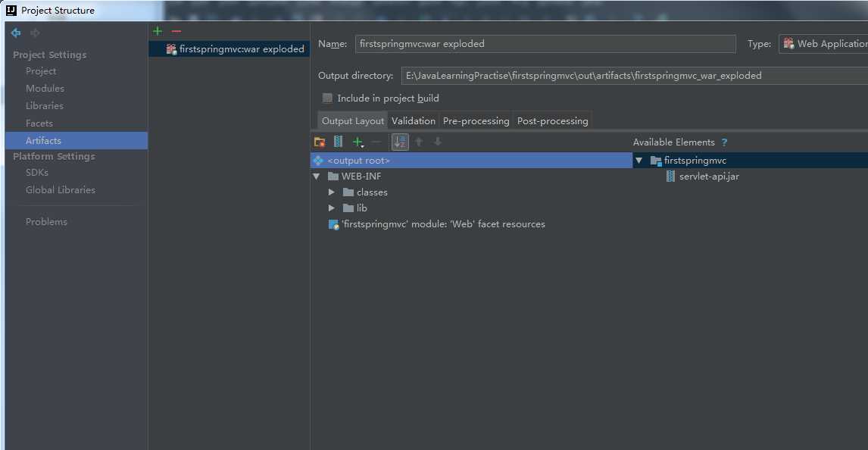The height and width of the screenshot is (450, 868).
Task: Click the Output directory path field
Action: tap(635, 76)
